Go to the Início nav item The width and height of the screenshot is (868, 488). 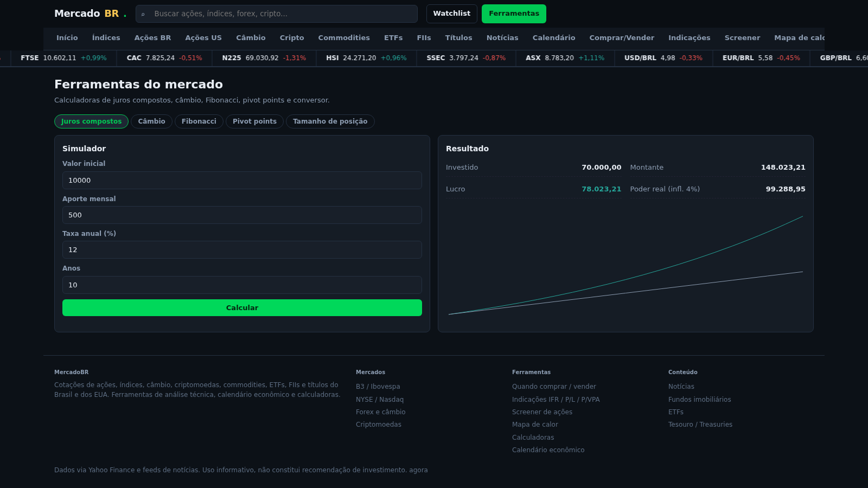(x=67, y=38)
